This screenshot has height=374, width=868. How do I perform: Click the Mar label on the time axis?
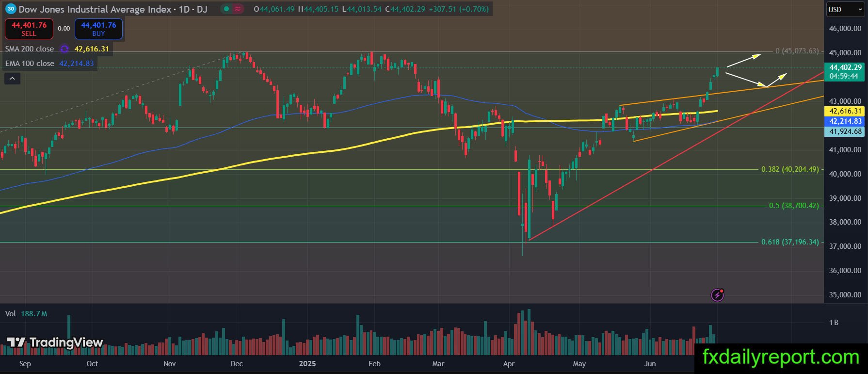(438, 364)
